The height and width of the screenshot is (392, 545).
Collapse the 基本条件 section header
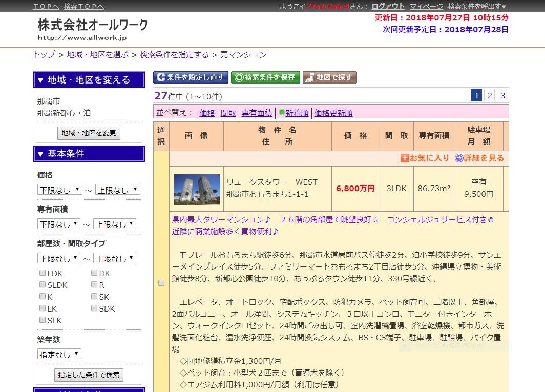[89, 154]
